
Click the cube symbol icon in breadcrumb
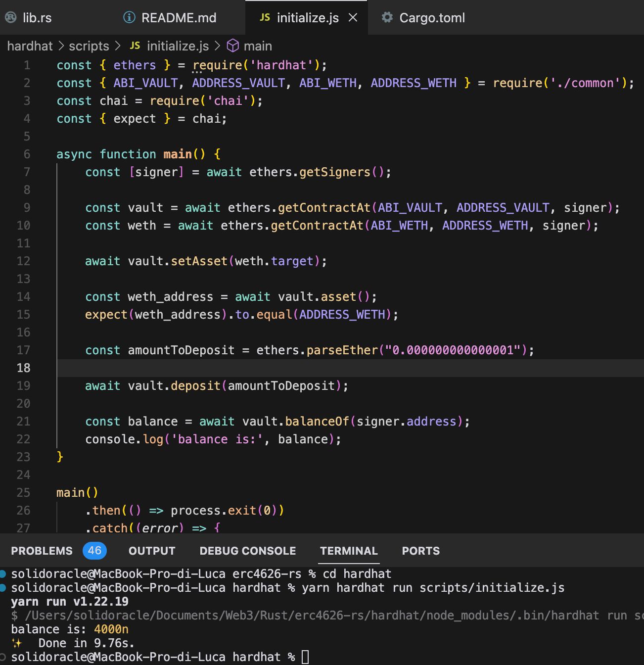(232, 46)
